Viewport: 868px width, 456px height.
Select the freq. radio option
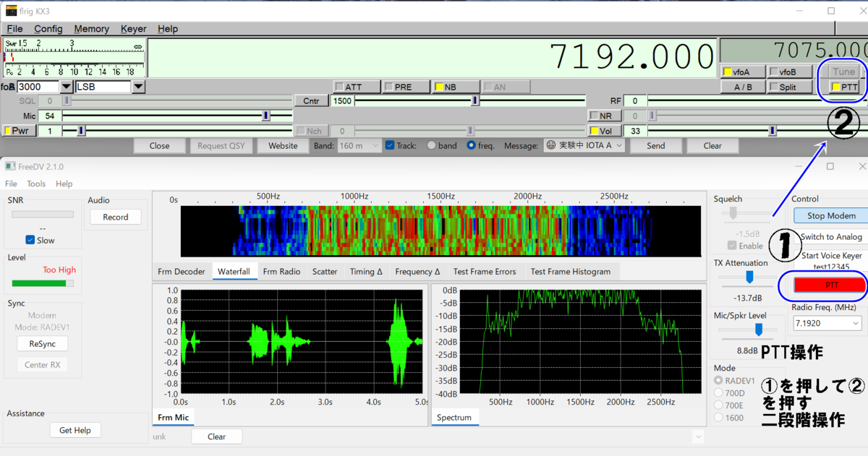point(472,145)
